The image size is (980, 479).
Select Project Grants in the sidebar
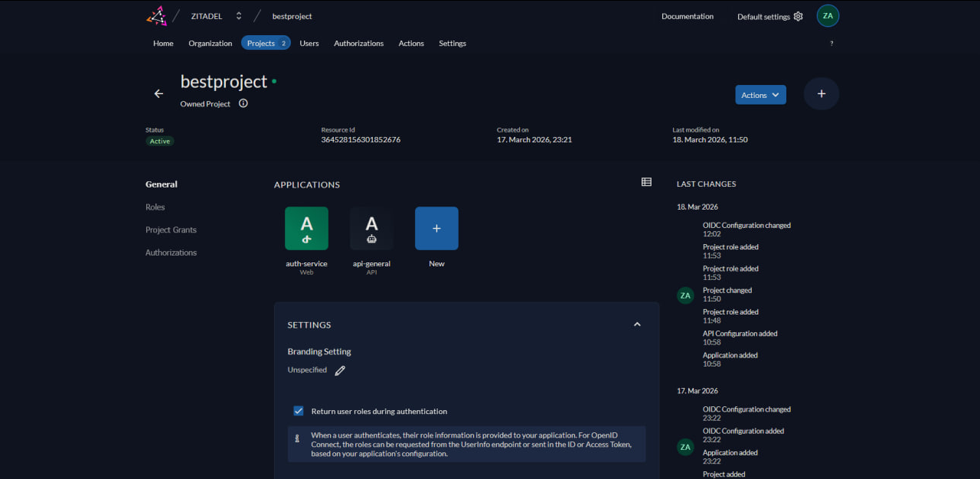171,230
